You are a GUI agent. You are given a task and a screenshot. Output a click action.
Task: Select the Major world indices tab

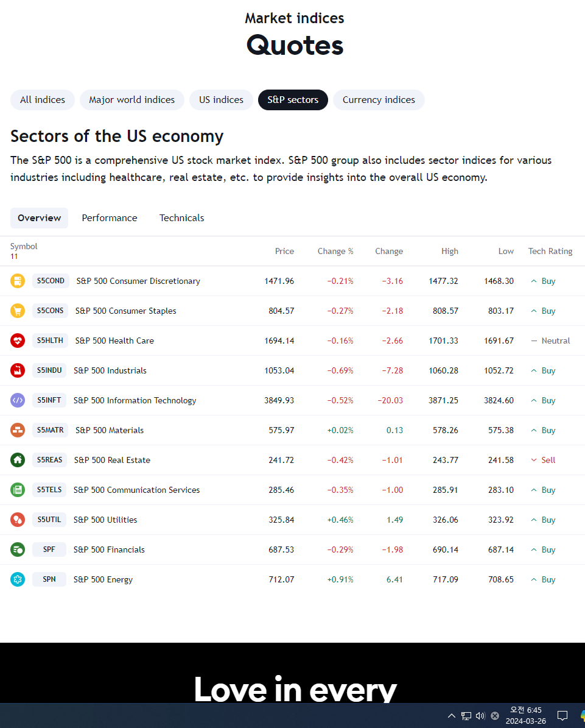(x=131, y=100)
